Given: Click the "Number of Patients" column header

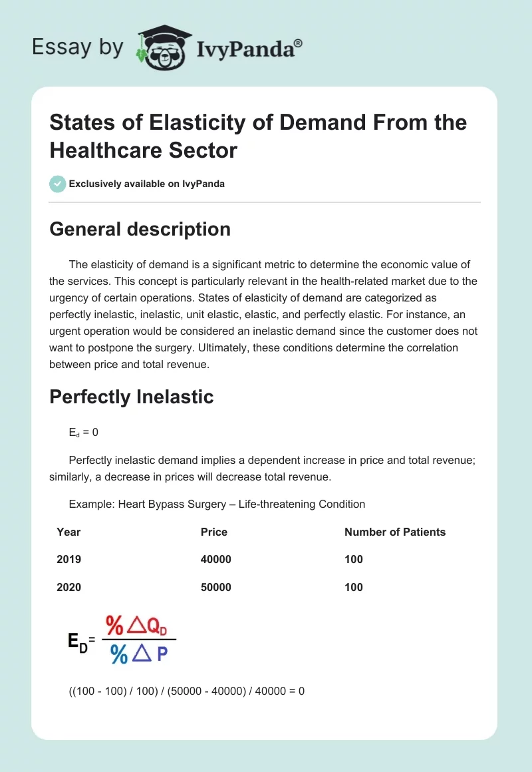Looking at the screenshot, I should coord(394,532).
